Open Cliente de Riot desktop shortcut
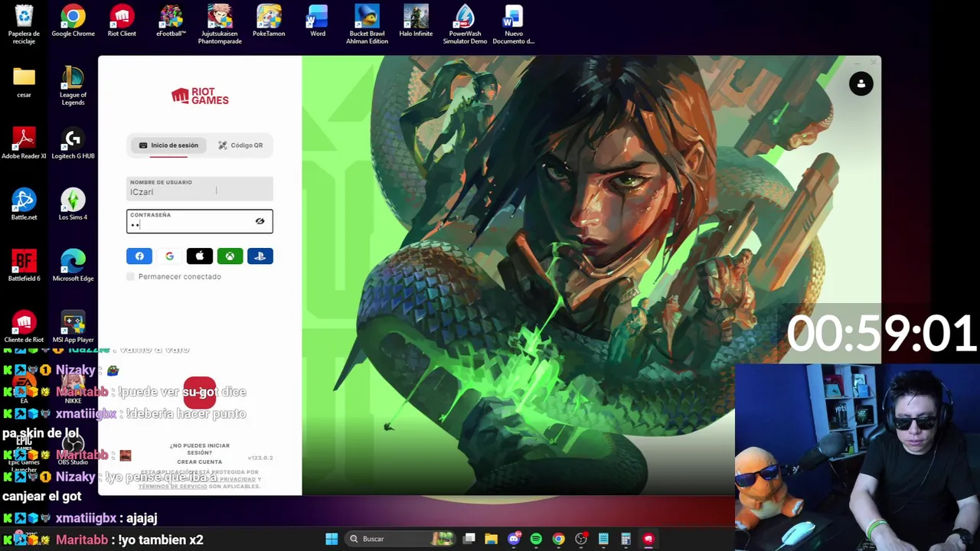Viewport: 980px width, 551px height. coord(24,327)
